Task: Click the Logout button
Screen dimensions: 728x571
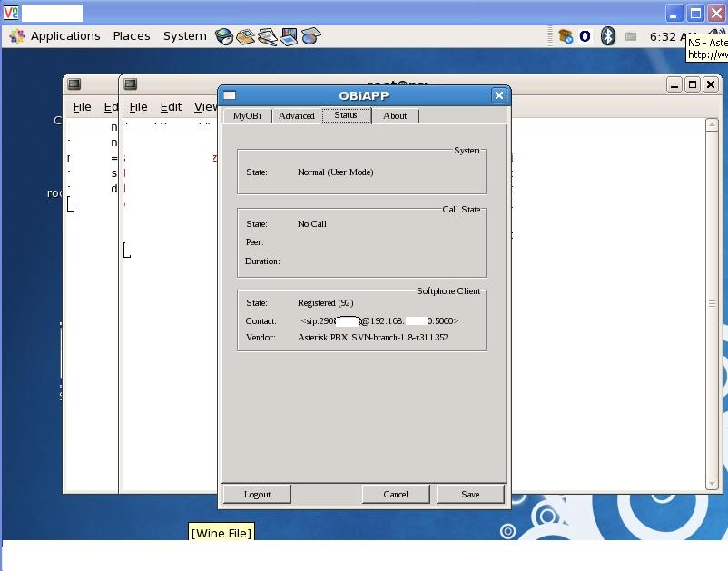Action: (x=257, y=495)
